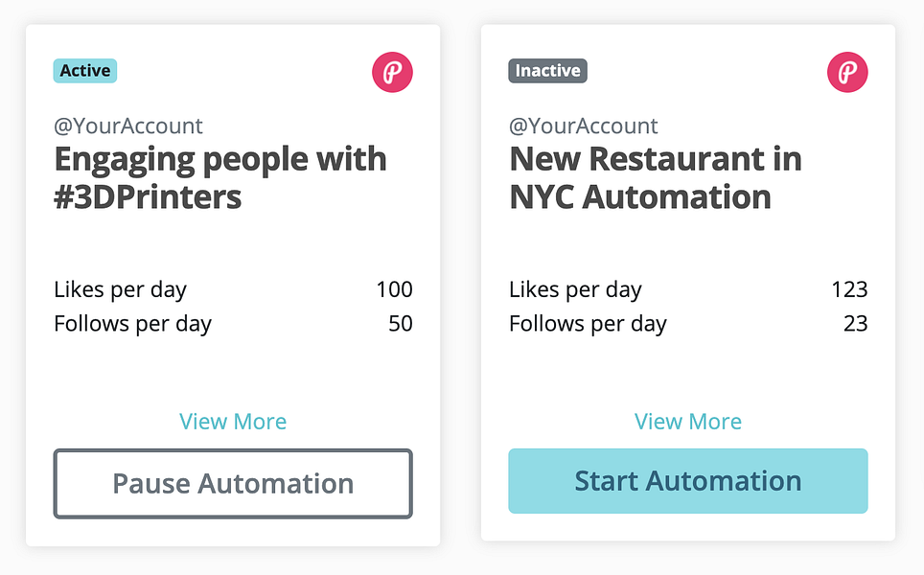Pause the #3DPrinters automation
The height and width of the screenshot is (575, 924).
233,483
